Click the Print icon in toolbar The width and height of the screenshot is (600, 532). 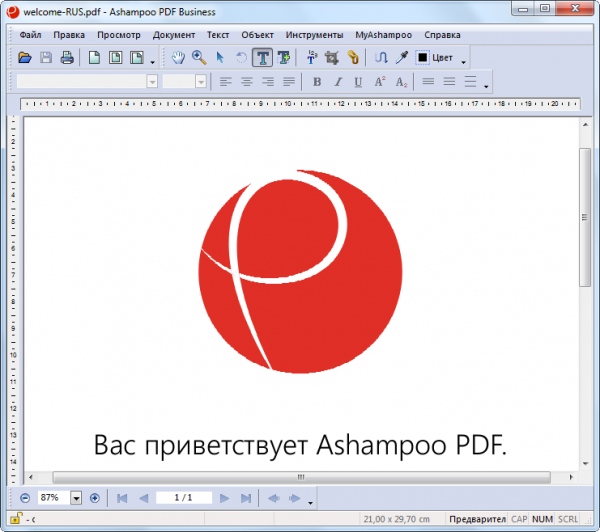(x=67, y=58)
